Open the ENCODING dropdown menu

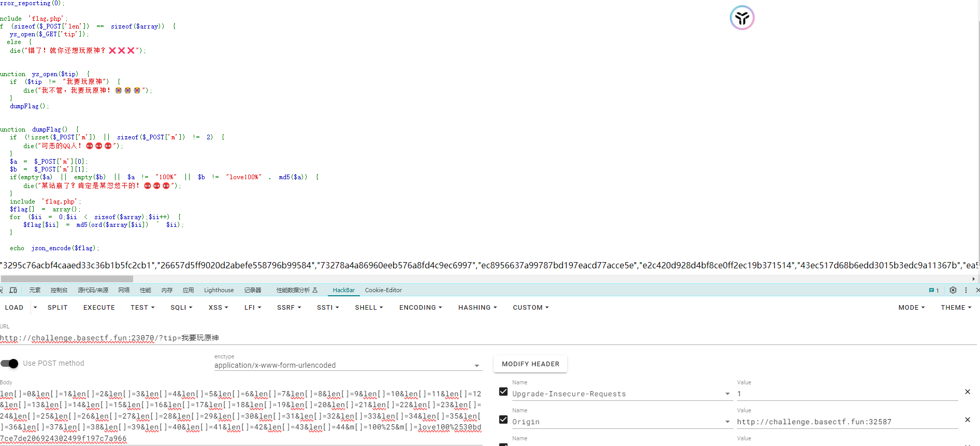(x=420, y=308)
